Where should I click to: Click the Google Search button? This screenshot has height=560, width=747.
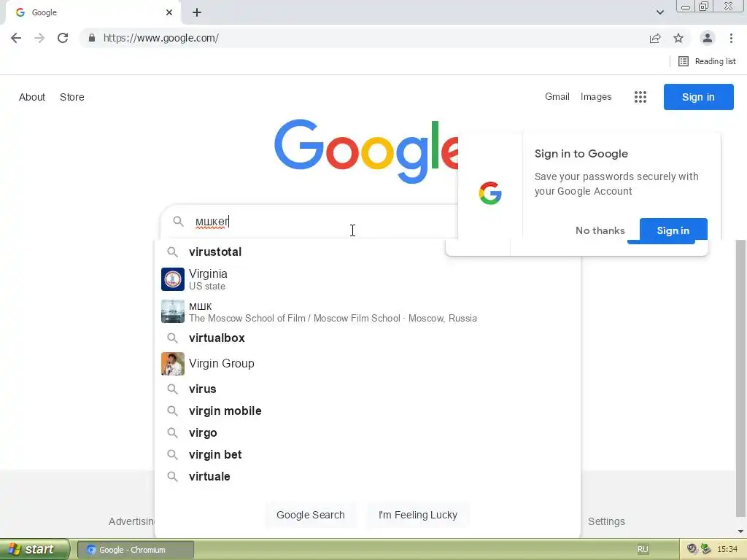tap(311, 515)
